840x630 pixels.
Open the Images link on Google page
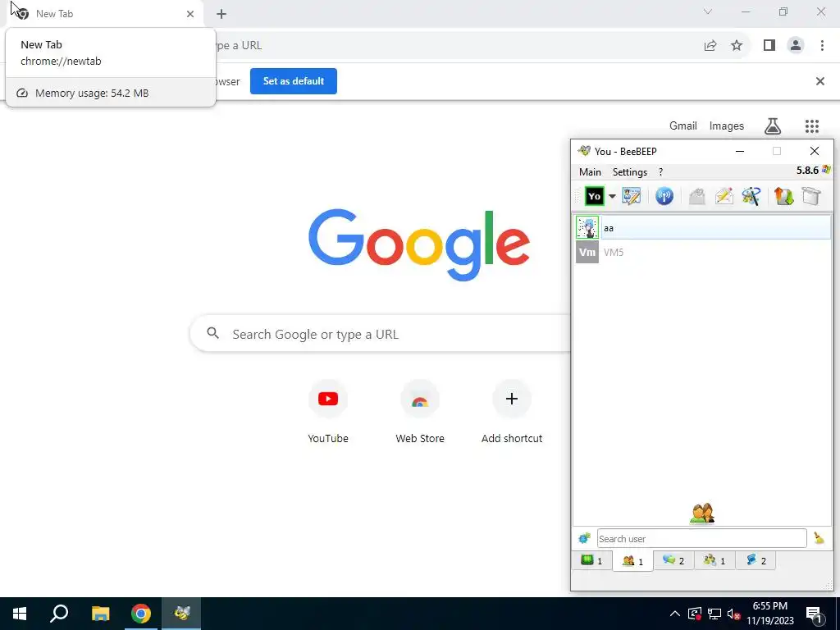coord(727,126)
